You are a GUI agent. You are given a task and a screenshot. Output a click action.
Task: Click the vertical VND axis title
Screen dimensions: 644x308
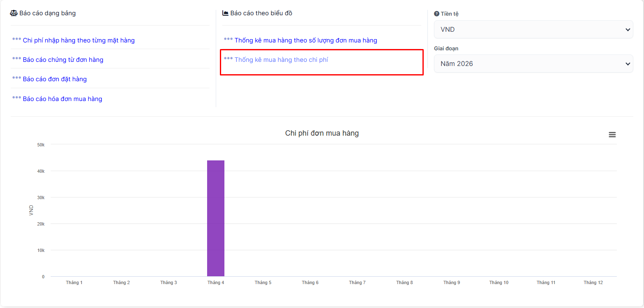[31, 210]
